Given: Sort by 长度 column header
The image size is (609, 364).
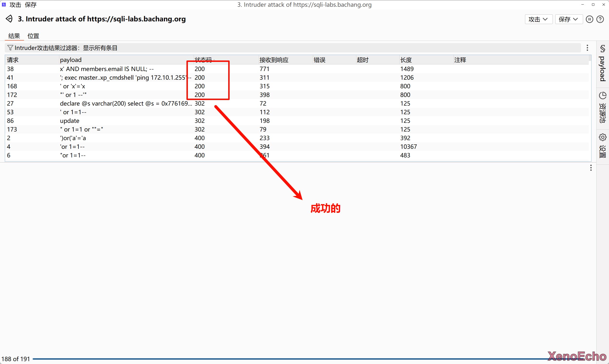Looking at the screenshot, I should (x=406, y=60).
